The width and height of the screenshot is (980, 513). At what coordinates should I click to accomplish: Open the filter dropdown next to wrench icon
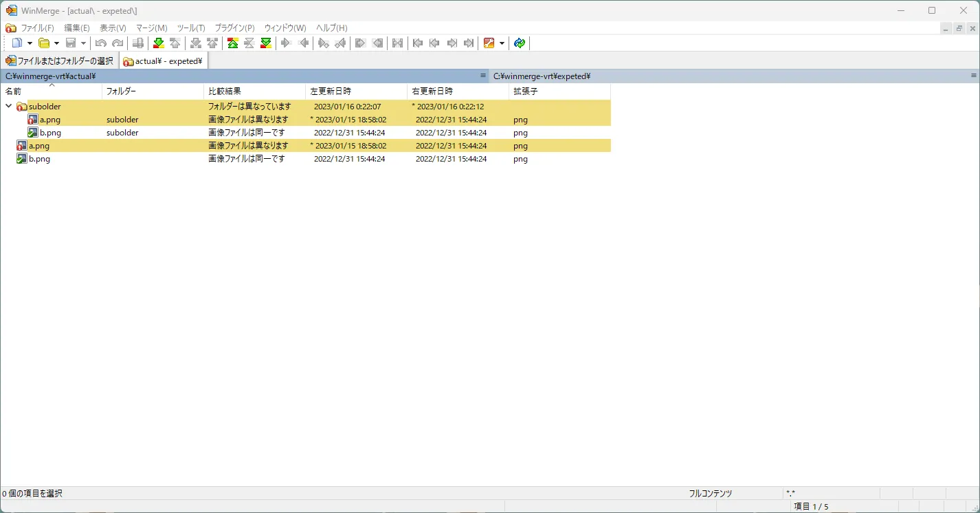pos(502,43)
